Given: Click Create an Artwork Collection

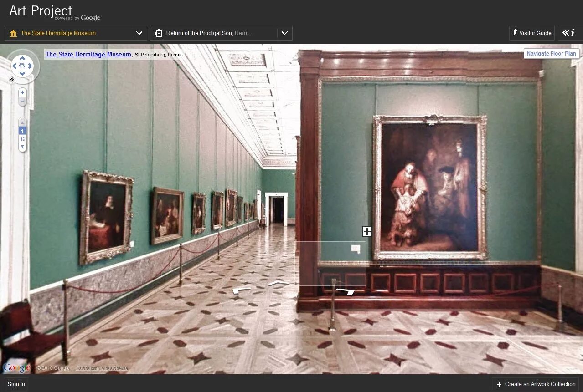Looking at the screenshot, I should coord(536,384).
